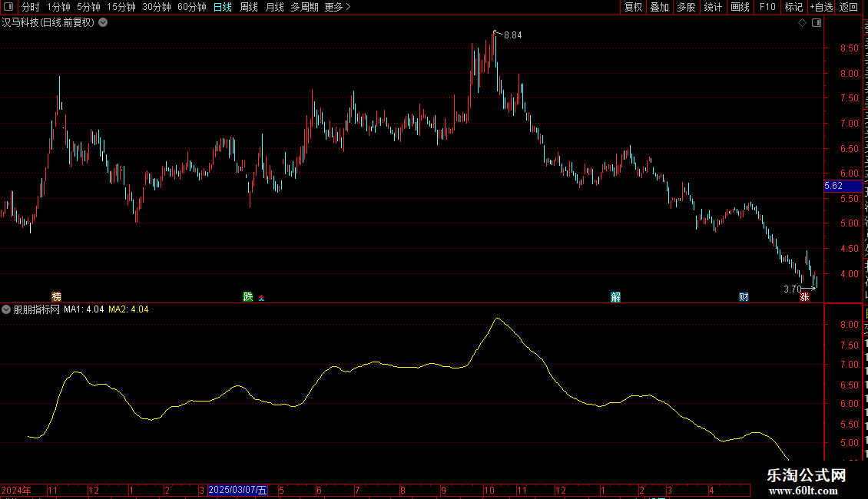Click the 汉马科技(日线.前复权) chart title
The image size is (868, 499).
[x=48, y=23]
